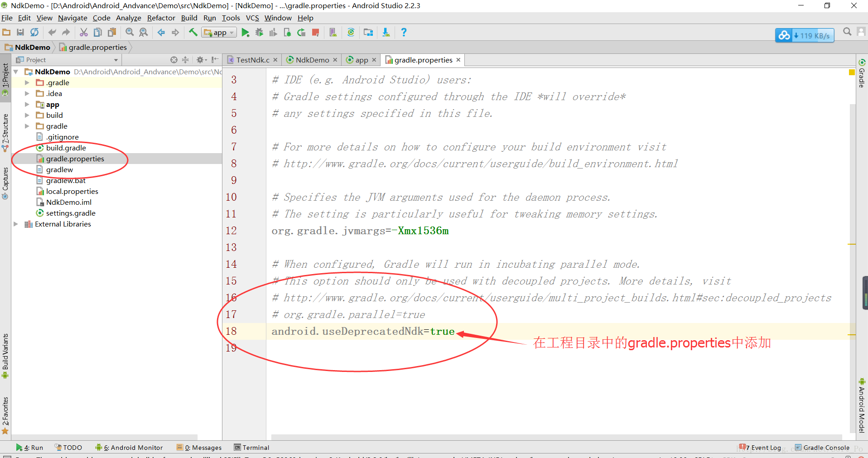Run the app with the green play icon
Image resolution: width=868 pixels, height=458 pixels.
[245, 32]
